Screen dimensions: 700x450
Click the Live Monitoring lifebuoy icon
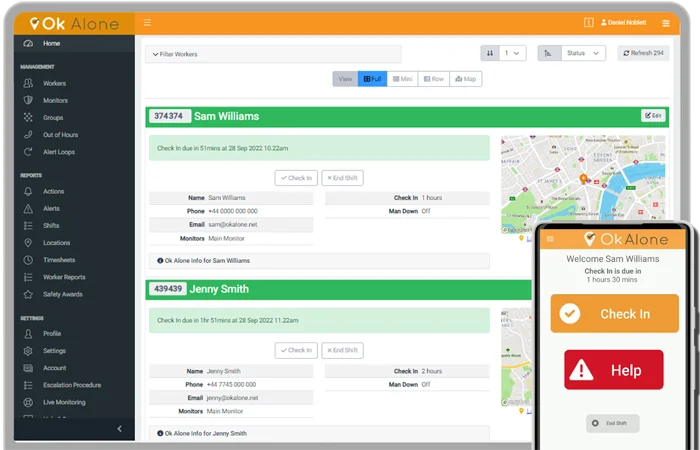click(28, 402)
